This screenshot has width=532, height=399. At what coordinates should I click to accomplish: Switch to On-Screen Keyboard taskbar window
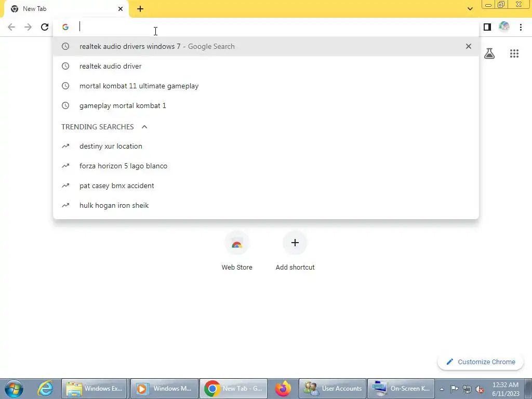click(x=401, y=389)
